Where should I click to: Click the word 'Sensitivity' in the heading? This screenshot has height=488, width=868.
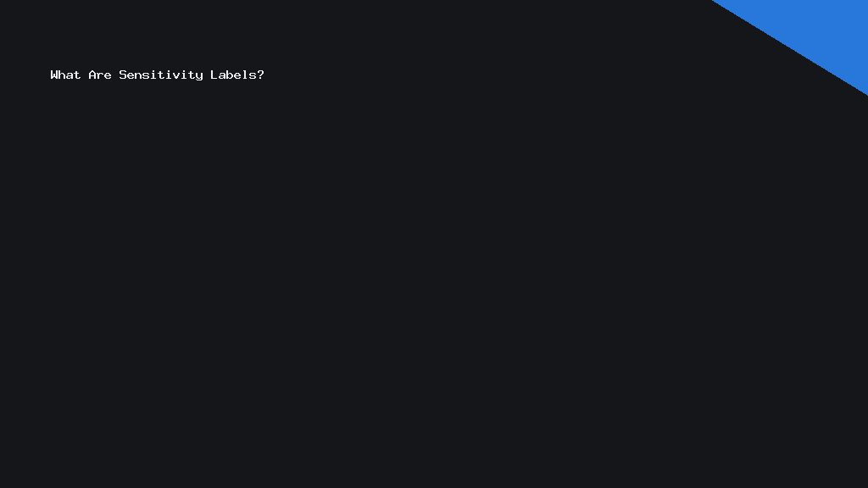point(161,75)
